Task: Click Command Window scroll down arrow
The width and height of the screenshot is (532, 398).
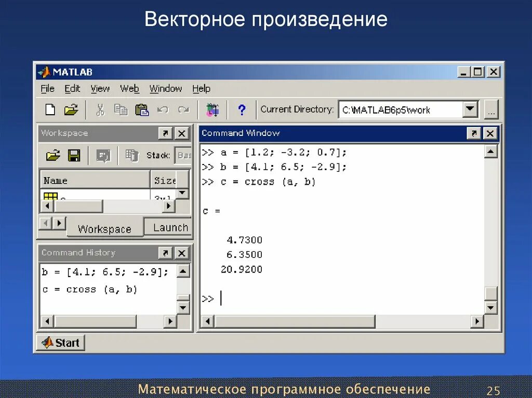Action: pyautogui.click(x=490, y=308)
